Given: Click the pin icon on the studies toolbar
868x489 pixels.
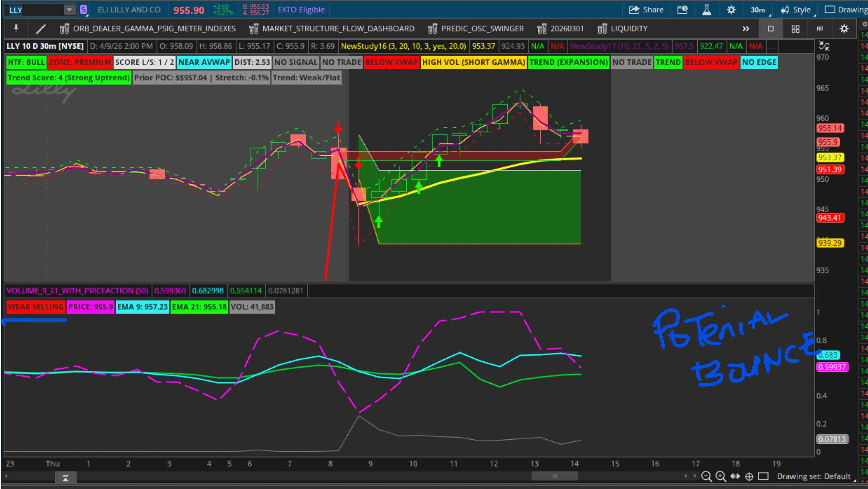Looking at the screenshot, I should 16,28.
